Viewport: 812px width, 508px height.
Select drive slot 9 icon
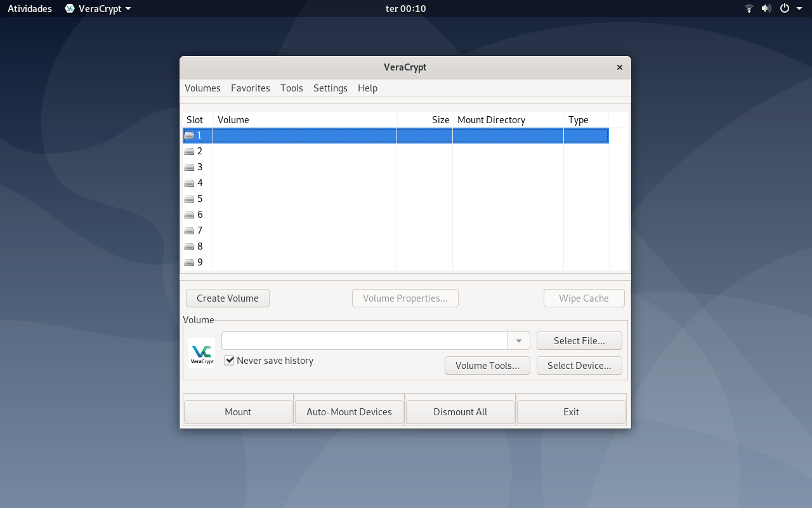189,262
